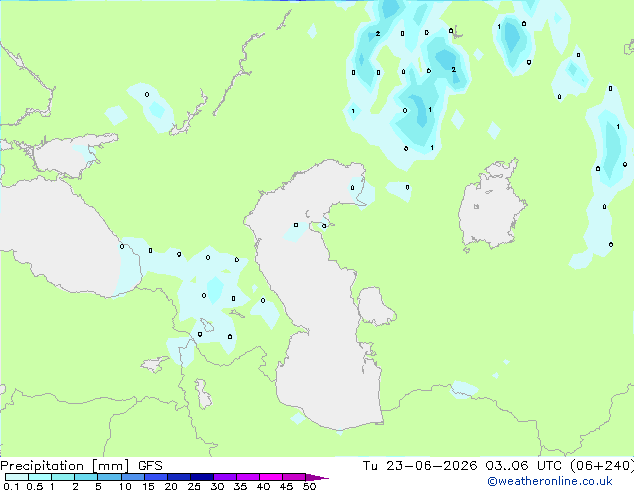This screenshot has width=634, height=490.
Task: Click the "(06+240)" forecast offset text
Action: (x=602, y=466)
